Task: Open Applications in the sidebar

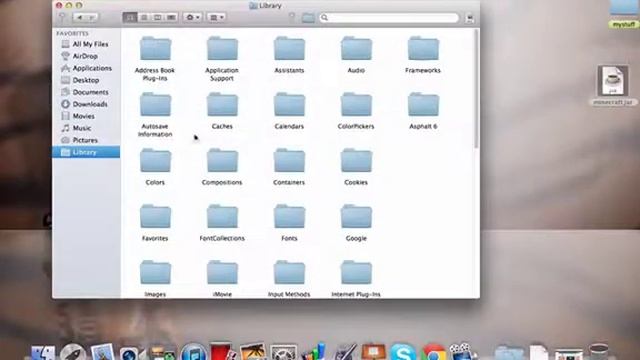Action: 87,68
